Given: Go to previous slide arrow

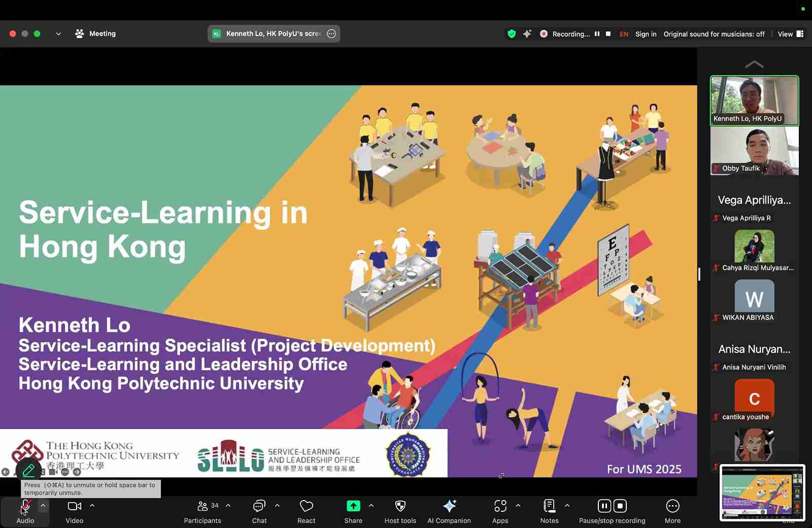Looking at the screenshot, I should tap(6, 472).
